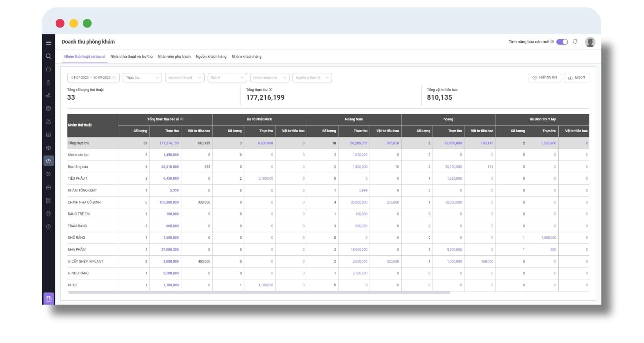Click the KHÁM TỔNG QUÁT row label
644x343 pixels.
pos(83,190)
